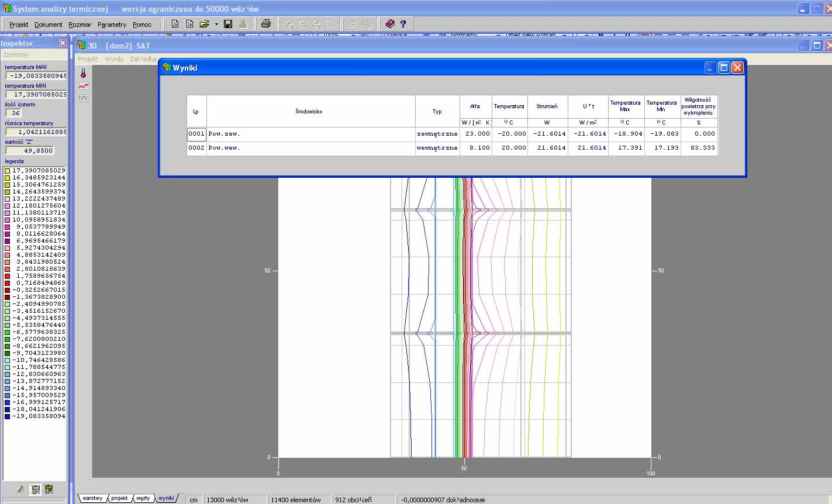832x504 pixels.
Task: Close the Wyniki results window
Action: click(737, 68)
